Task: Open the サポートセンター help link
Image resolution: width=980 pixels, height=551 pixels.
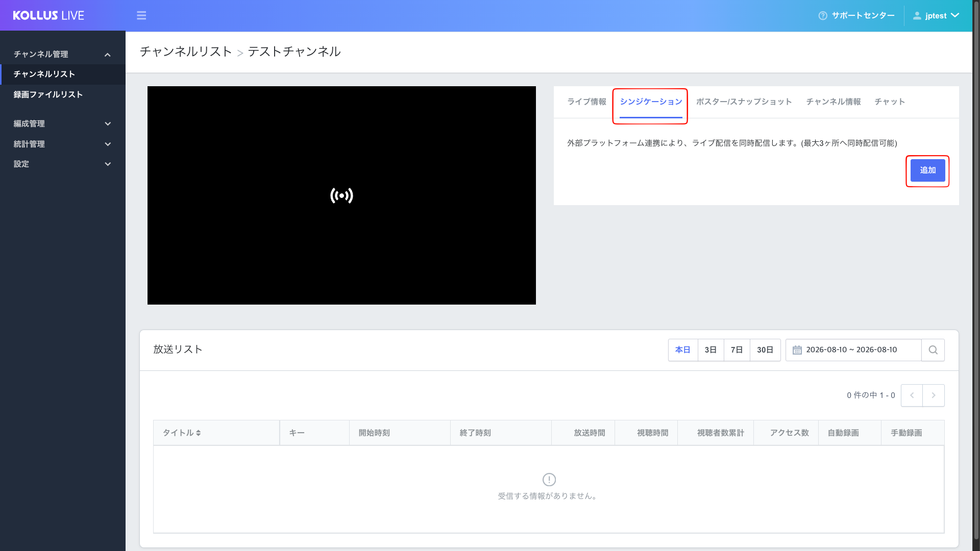Action: click(x=856, y=16)
